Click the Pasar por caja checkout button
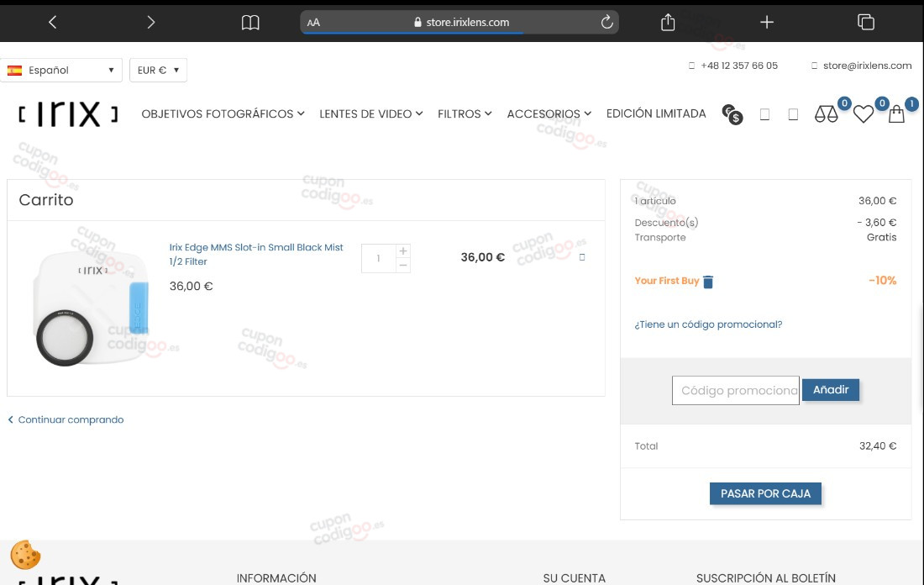Screen dimensions: 924x585 tap(765, 493)
